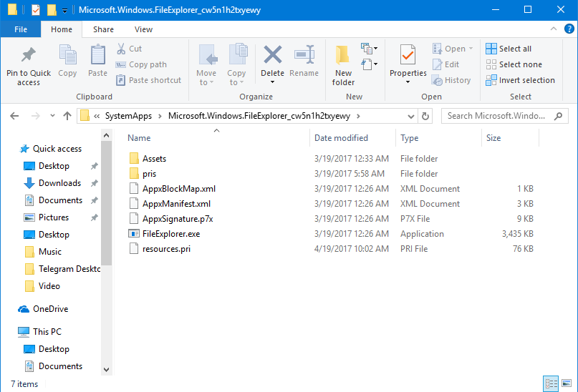Viewport: 578px width, 392px height.
Task: Go back with the Back arrow
Action: tap(14, 117)
